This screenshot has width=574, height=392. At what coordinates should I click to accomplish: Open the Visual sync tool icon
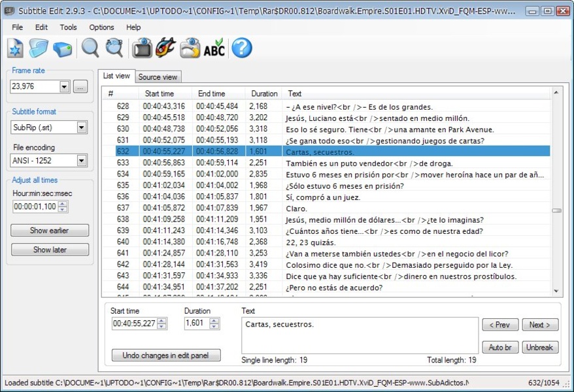(142, 48)
